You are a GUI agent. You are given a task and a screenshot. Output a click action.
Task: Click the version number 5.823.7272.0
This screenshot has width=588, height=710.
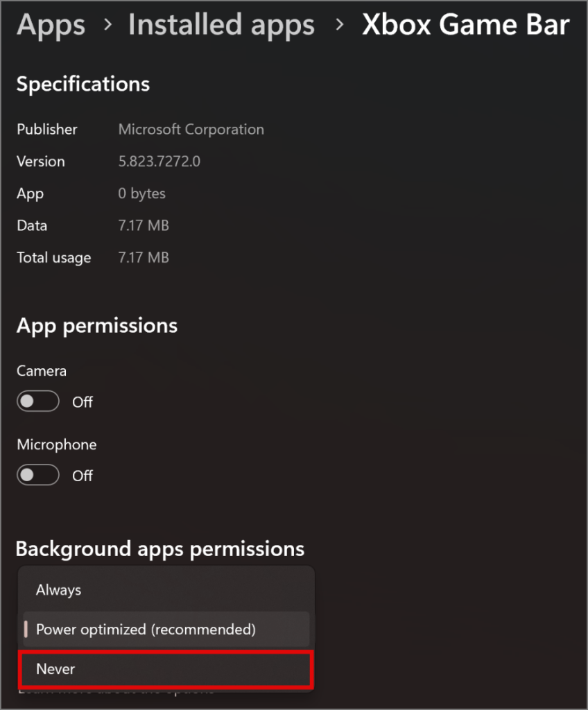point(160,162)
